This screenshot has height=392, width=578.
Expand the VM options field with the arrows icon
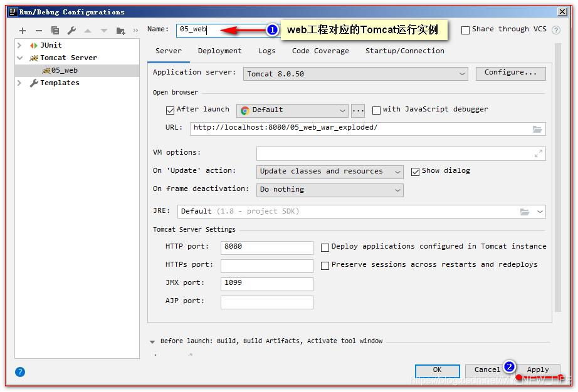pos(538,153)
